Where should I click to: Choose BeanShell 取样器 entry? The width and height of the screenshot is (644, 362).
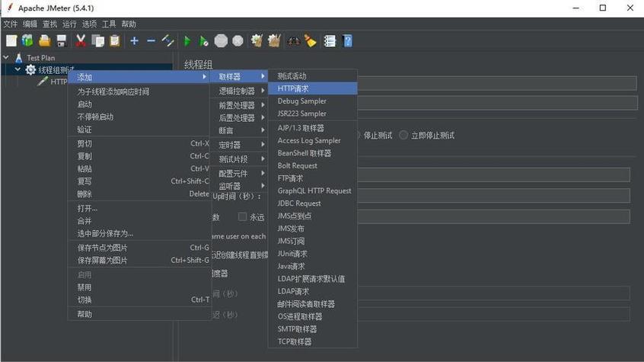[313, 153]
